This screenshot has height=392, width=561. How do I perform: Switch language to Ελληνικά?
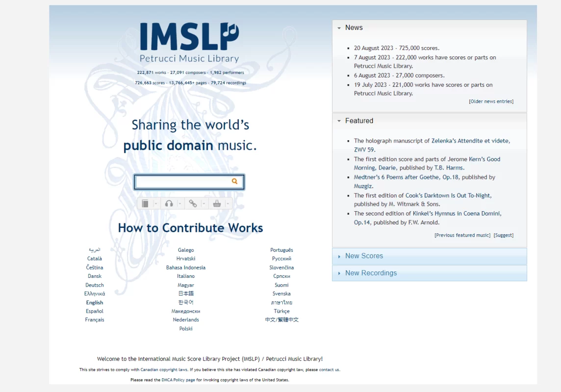pyautogui.click(x=95, y=294)
